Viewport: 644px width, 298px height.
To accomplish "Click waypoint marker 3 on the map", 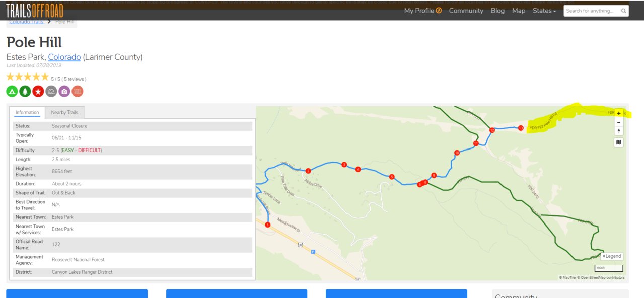I will (344, 165).
